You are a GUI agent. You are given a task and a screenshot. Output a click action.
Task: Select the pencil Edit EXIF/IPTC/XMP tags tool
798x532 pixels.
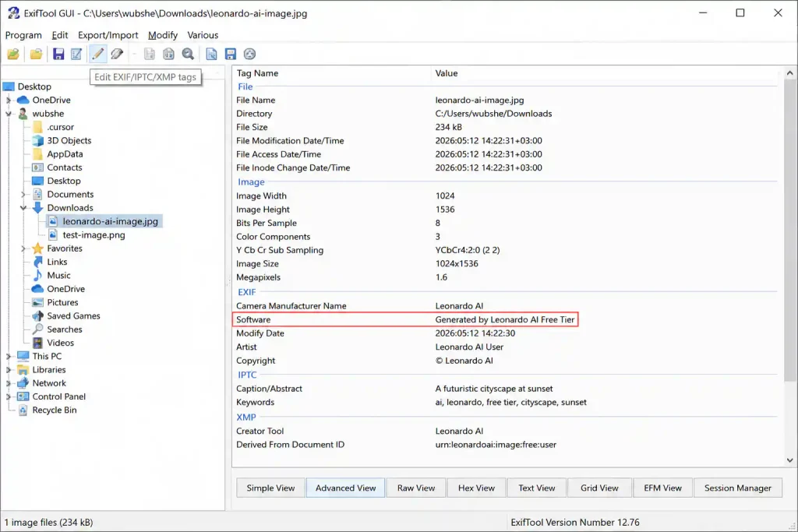coord(97,54)
